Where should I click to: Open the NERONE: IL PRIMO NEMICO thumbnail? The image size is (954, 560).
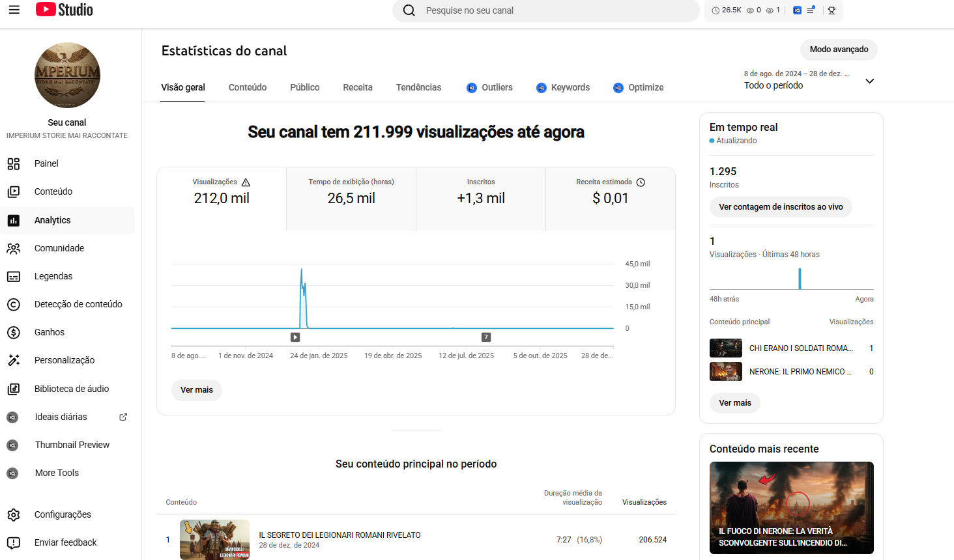point(726,372)
